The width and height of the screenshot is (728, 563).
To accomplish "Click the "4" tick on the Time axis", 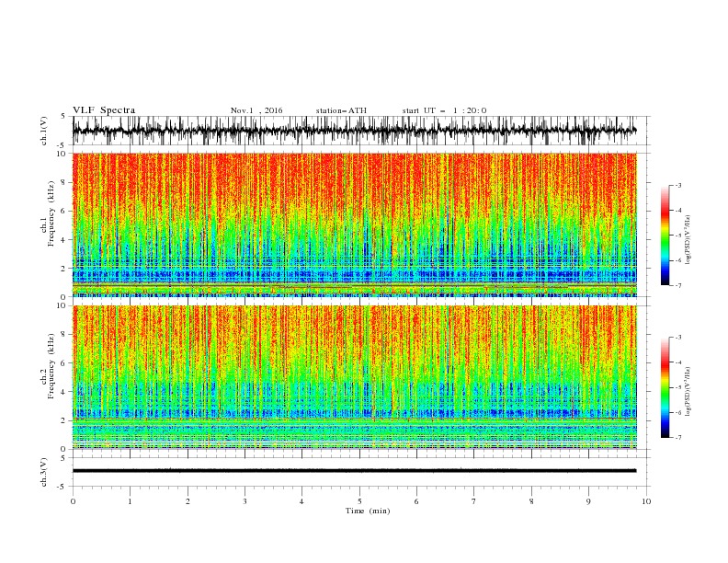I will pyautogui.click(x=301, y=501).
